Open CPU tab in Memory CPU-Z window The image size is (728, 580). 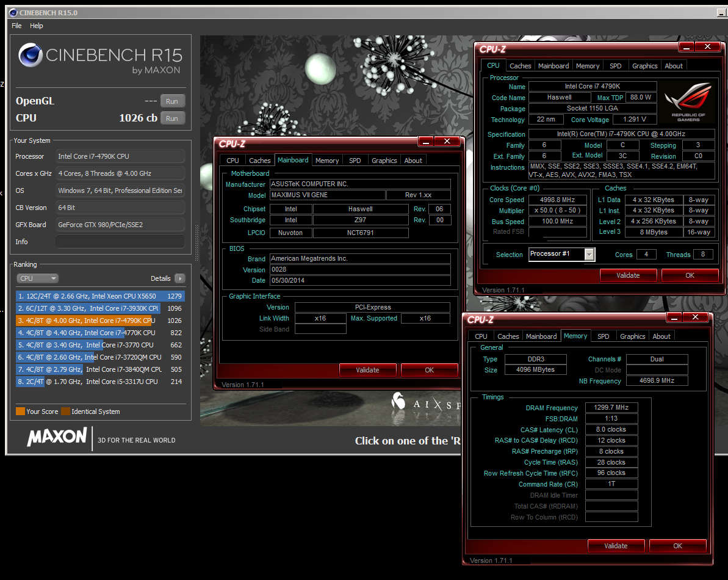point(481,336)
